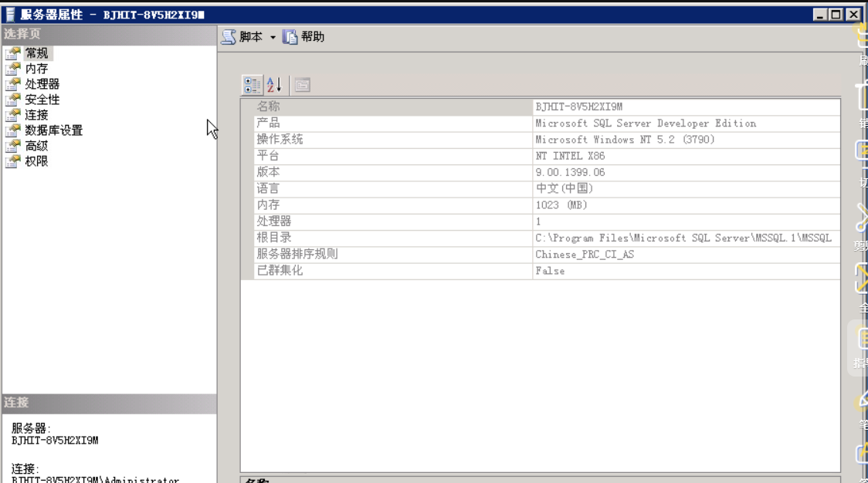Image resolution: width=868 pixels, height=483 pixels.
Task: Click the icon beside 高级
Action: tap(12, 146)
